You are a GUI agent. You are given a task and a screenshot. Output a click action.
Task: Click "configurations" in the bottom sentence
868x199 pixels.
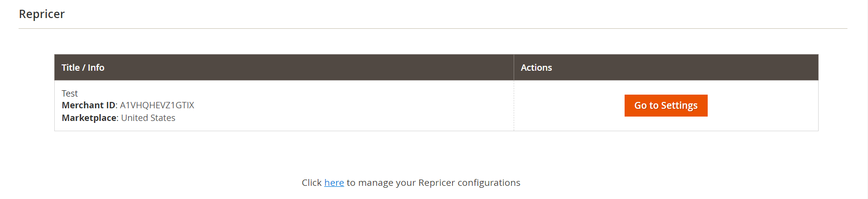pyautogui.click(x=489, y=182)
